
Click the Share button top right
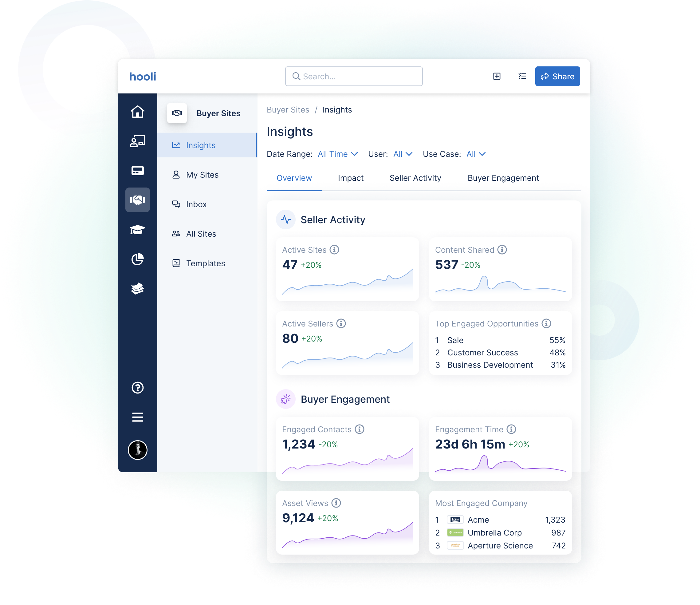point(558,76)
